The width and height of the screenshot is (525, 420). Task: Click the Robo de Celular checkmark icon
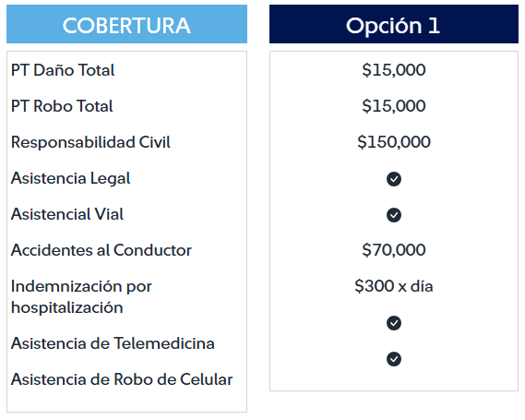click(394, 359)
